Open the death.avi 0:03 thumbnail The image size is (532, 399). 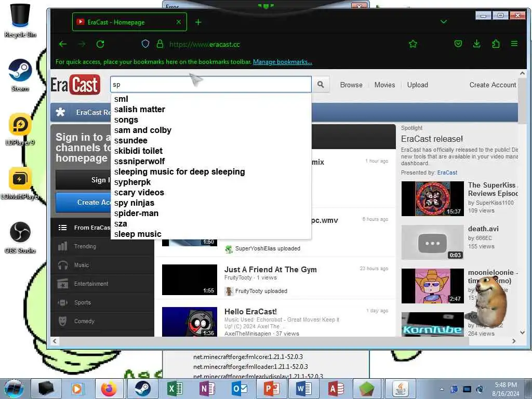point(432,242)
